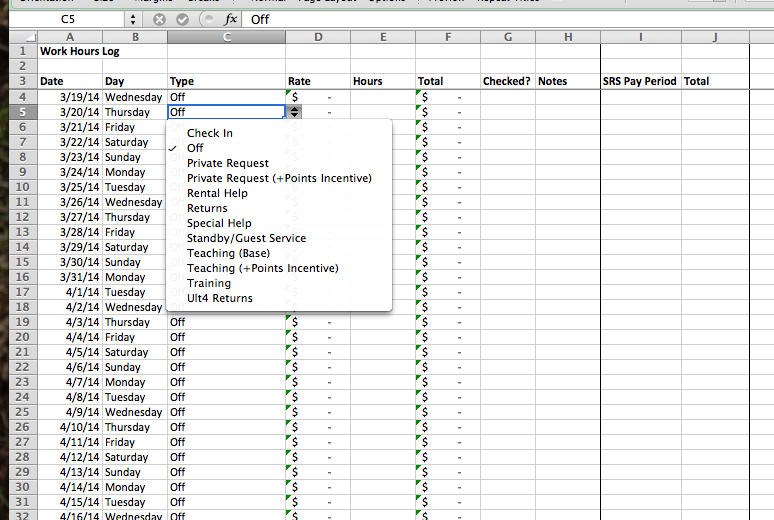Select Private Request from the dropdown list
Viewport: 774px width, 520px height.
pyautogui.click(x=227, y=163)
